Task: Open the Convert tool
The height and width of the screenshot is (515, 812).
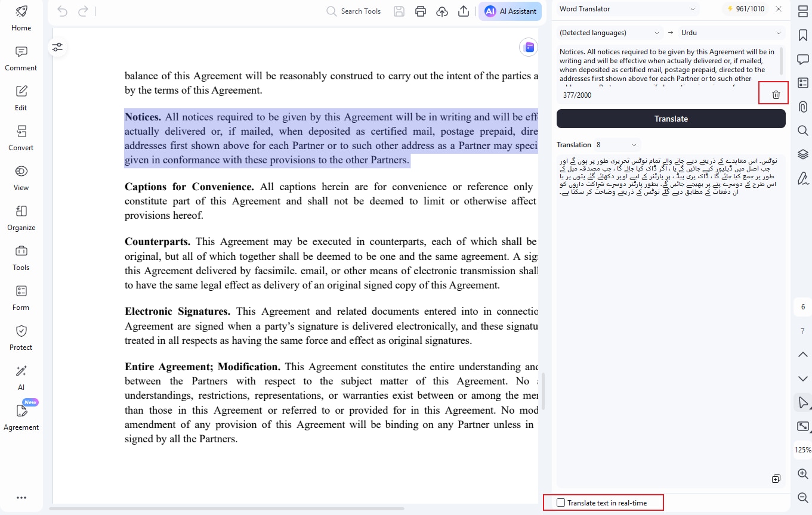Action: click(21, 138)
